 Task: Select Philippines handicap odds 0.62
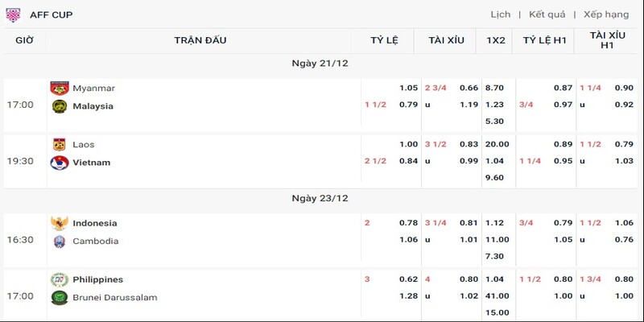tap(408, 279)
